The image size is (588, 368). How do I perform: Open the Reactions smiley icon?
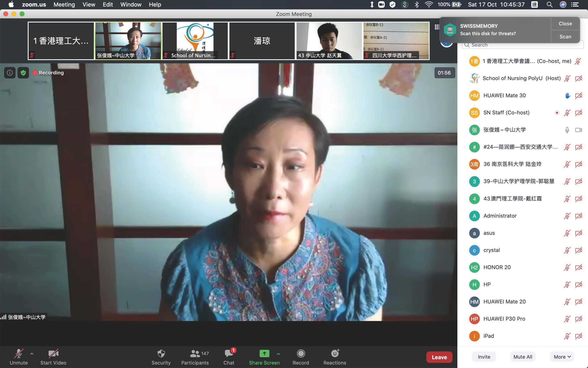click(x=335, y=353)
